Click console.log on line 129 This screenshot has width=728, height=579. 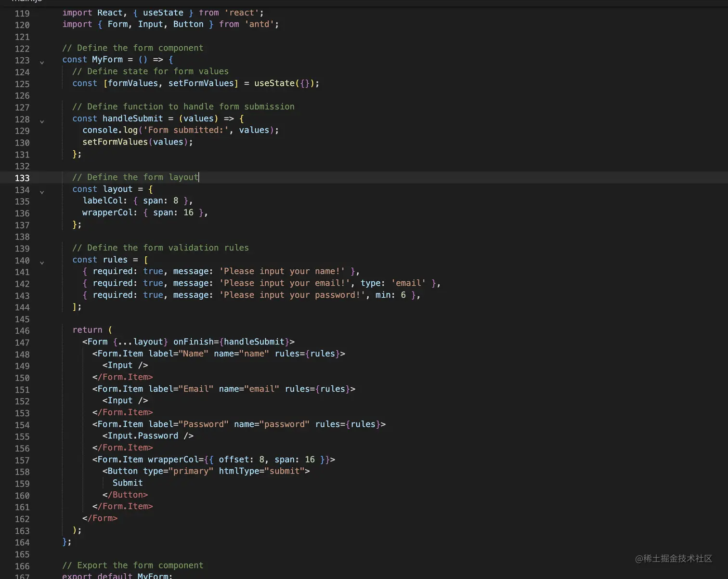click(110, 130)
